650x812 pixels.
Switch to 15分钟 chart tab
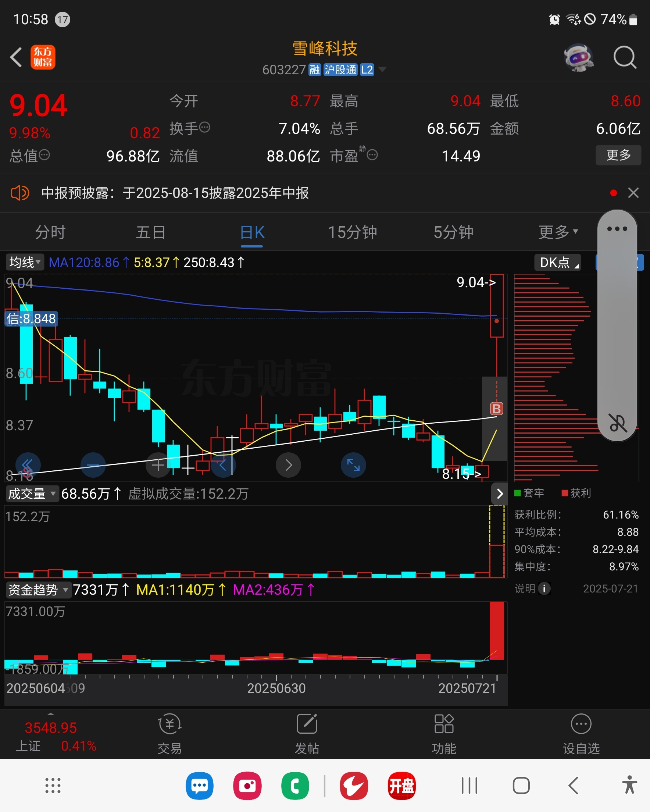(x=352, y=232)
